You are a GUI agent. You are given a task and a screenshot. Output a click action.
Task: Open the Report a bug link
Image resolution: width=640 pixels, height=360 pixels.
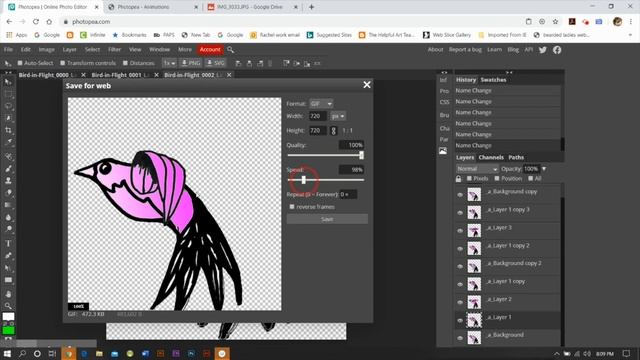465,49
